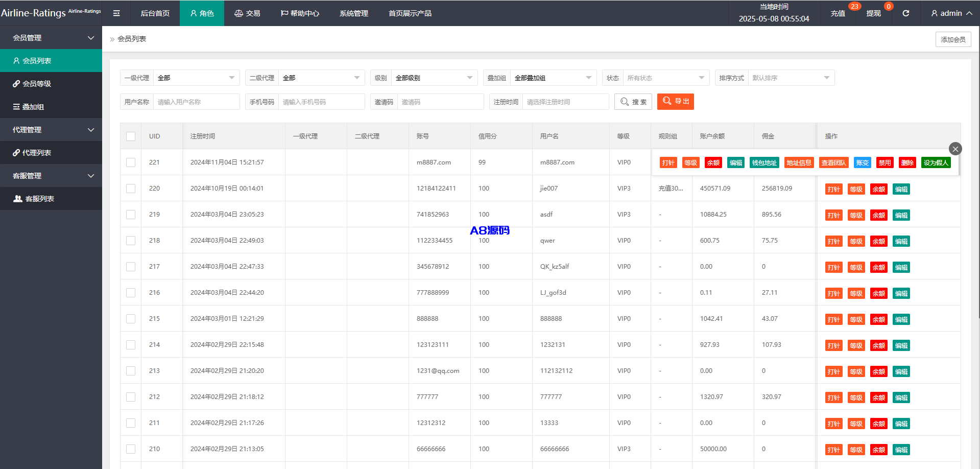
Task: Open the 系统管理 top menu
Action: click(354, 13)
